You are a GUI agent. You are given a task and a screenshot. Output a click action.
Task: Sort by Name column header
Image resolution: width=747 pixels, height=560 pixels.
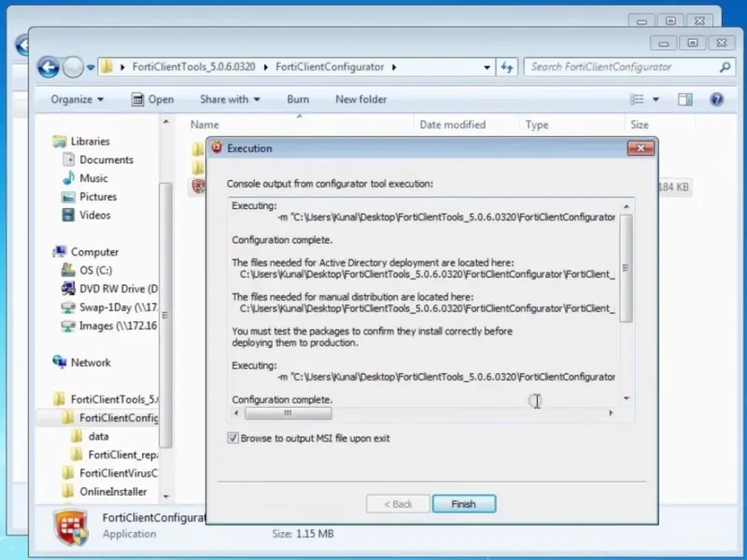tap(204, 125)
